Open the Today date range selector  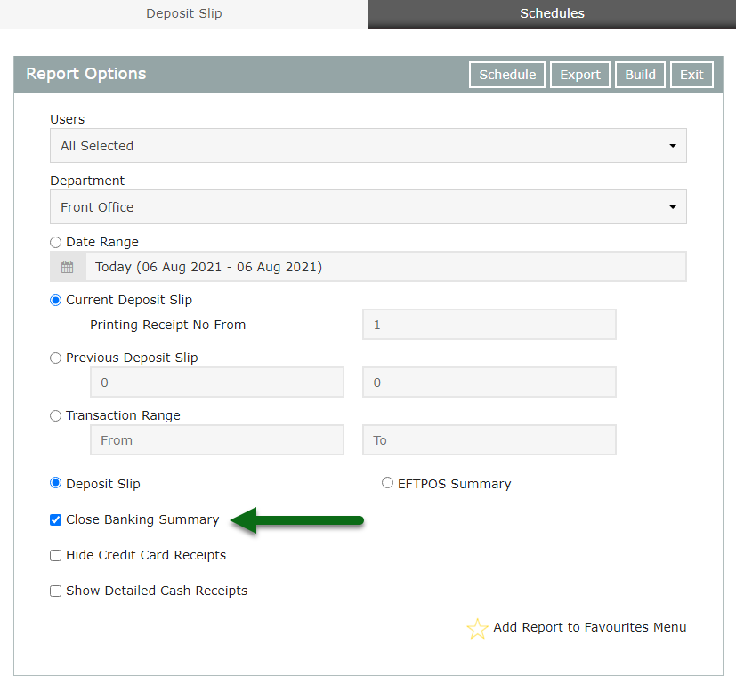pos(386,267)
